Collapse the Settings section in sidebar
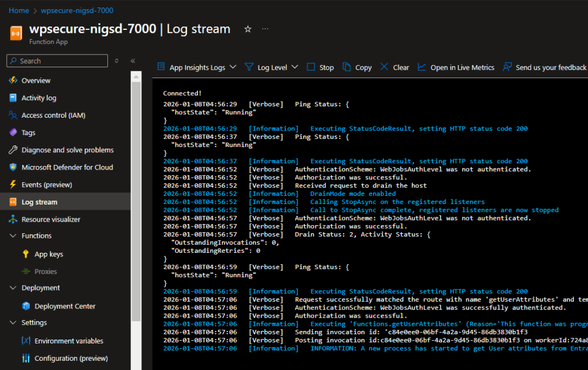The width and height of the screenshot is (588, 370). 13,322
